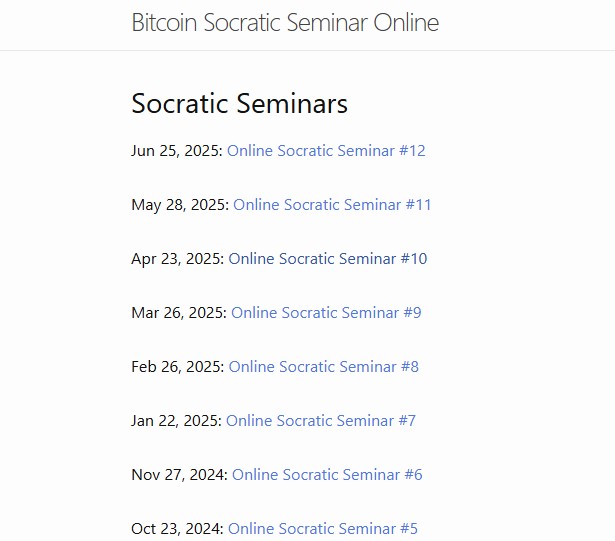Follow the Online Socratic Seminar #7 link

click(x=320, y=421)
